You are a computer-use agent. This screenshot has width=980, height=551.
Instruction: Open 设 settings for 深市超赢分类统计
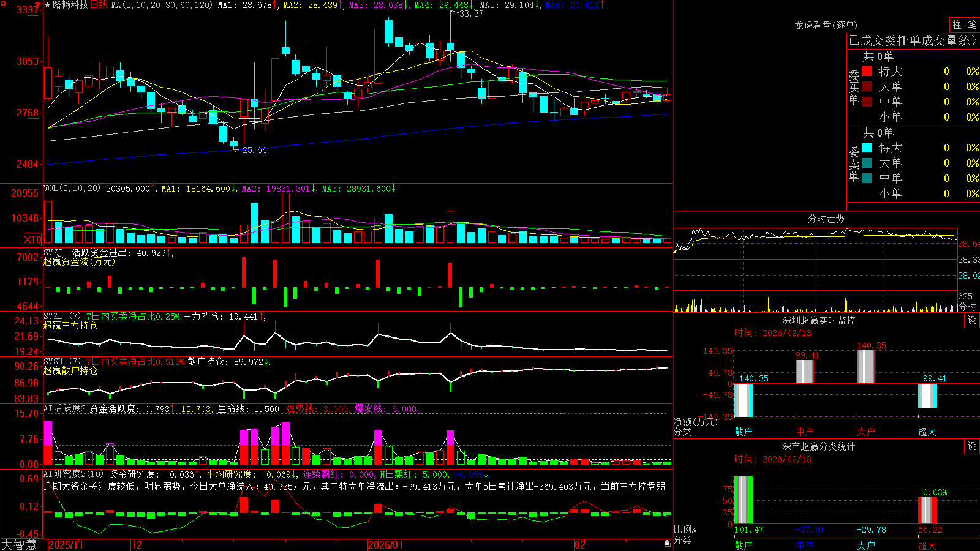pos(972,446)
